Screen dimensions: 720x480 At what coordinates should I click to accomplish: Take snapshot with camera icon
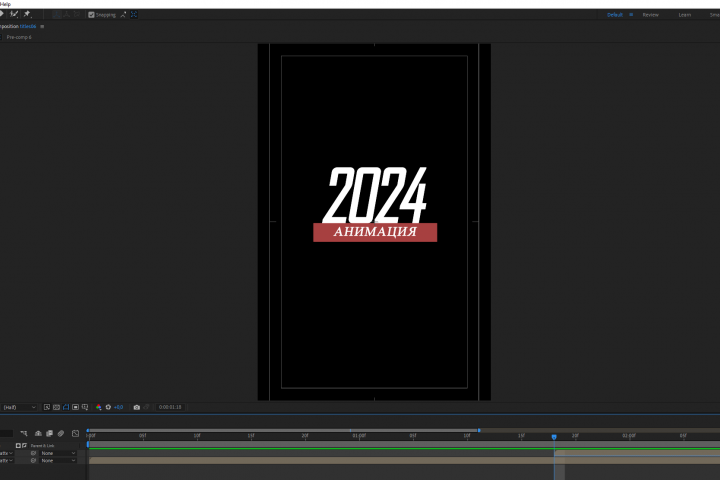(x=136, y=407)
